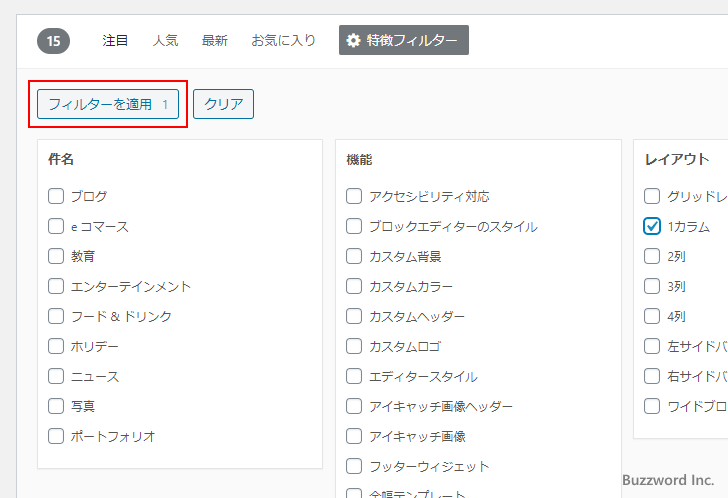Uncheck the 1カラム layout checkbox
The width and height of the screenshot is (728, 498).
pyautogui.click(x=652, y=226)
